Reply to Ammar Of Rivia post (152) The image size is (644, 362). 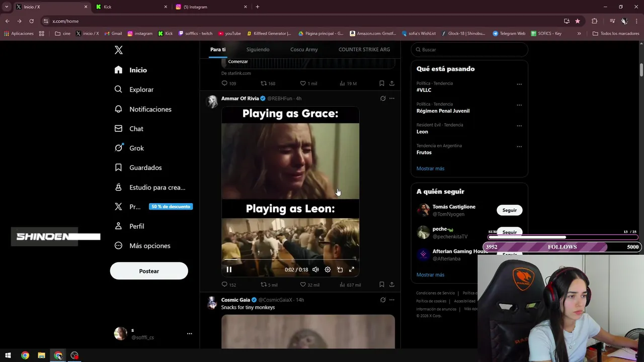point(229,285)
